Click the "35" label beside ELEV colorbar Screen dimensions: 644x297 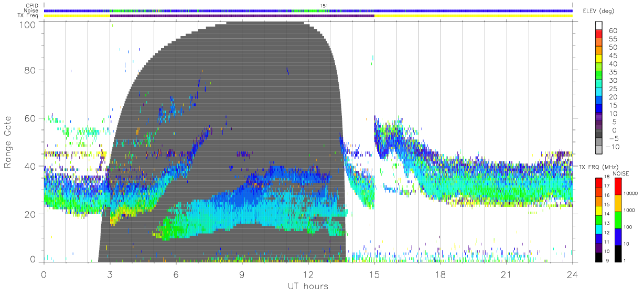[613, 72]
